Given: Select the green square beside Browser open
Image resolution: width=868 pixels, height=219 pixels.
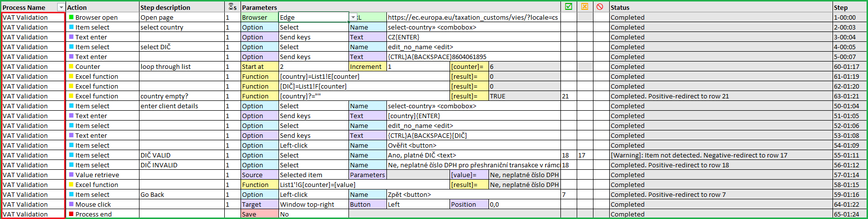Looking at the screenshot, I should pos(71,17).
